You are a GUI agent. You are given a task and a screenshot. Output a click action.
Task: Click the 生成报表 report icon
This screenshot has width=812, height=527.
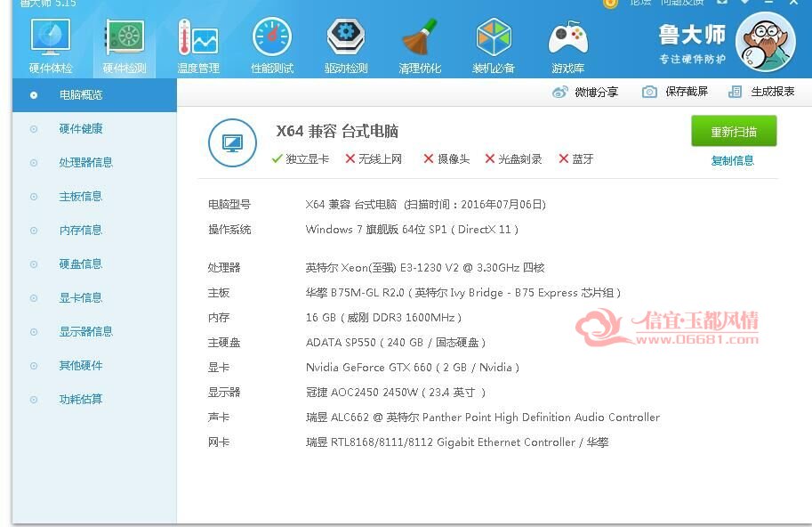pyautogui.click(x=735, y=92)
